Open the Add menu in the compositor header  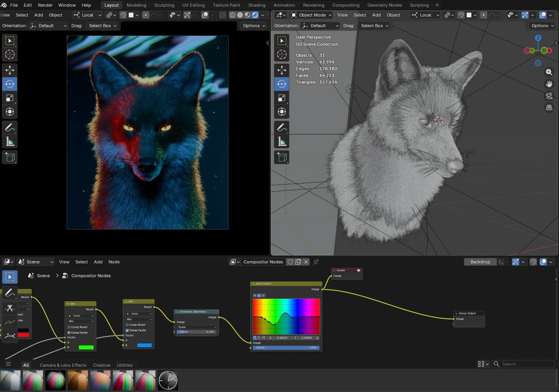[x=98, y=262]
